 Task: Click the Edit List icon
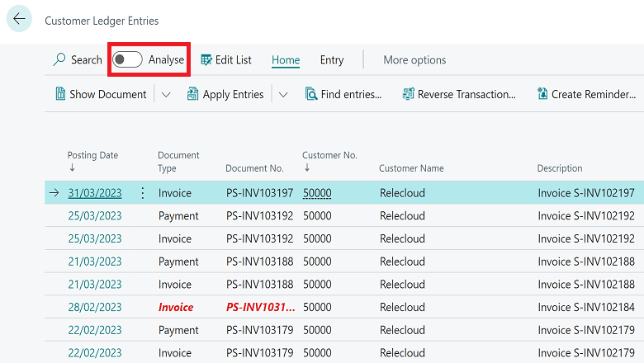[x=206, y=60]
